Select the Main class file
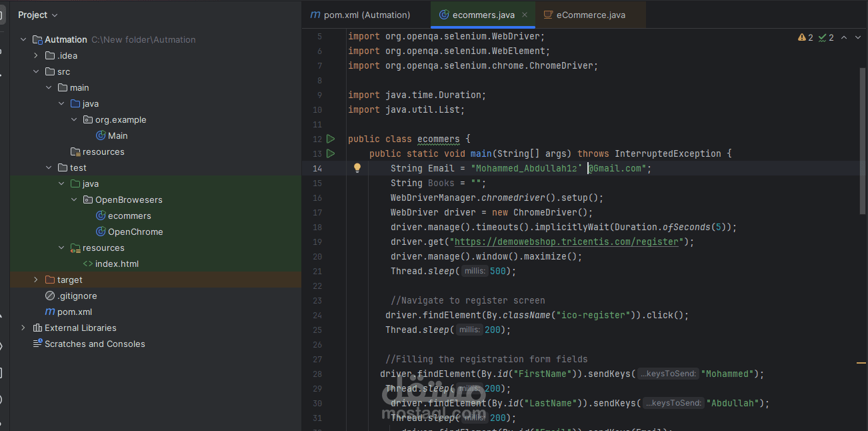This screenshot has height=431, width=868. (x=117, y=135)
